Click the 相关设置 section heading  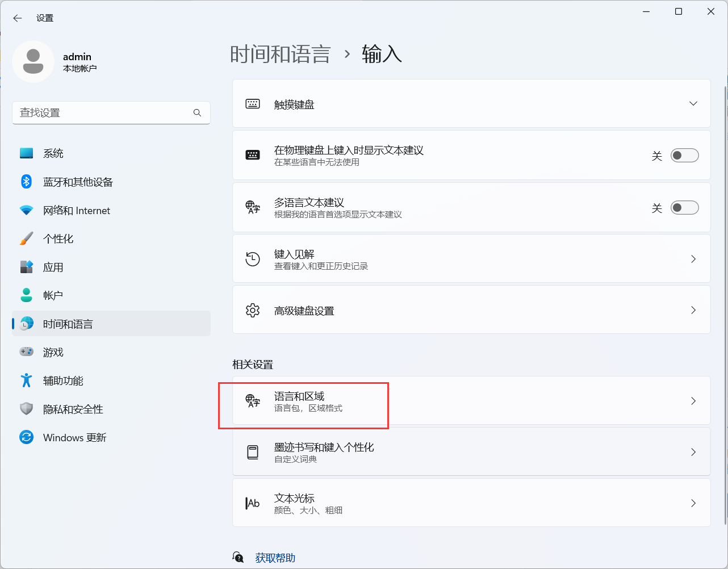[x=253, y=365]
